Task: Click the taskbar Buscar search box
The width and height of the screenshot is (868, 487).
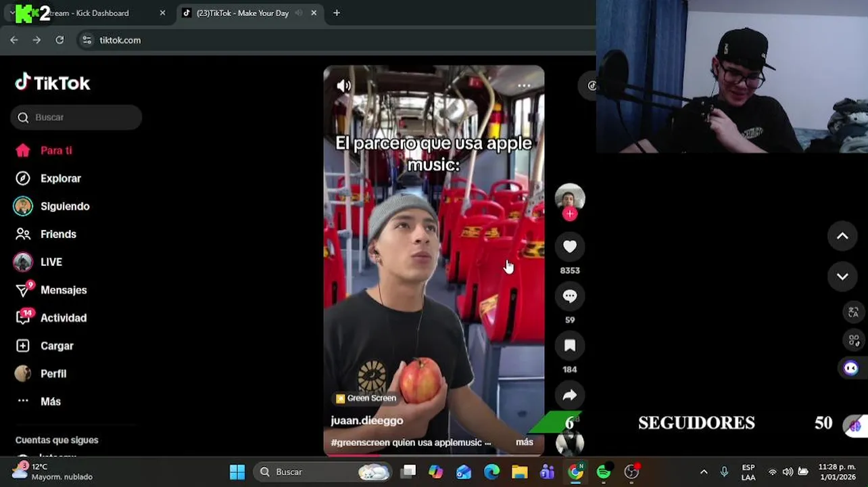Action: 323,471
